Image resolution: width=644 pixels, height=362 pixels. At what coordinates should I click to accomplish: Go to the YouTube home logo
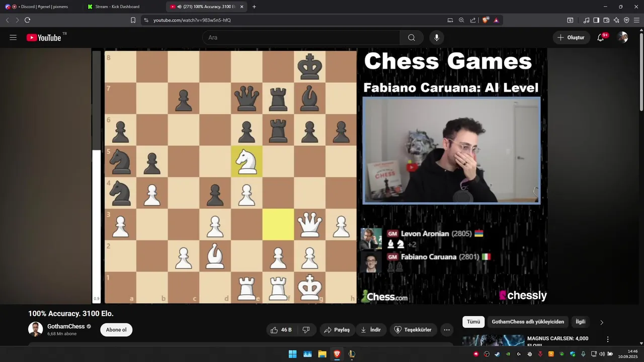click(x=44, y=38)
